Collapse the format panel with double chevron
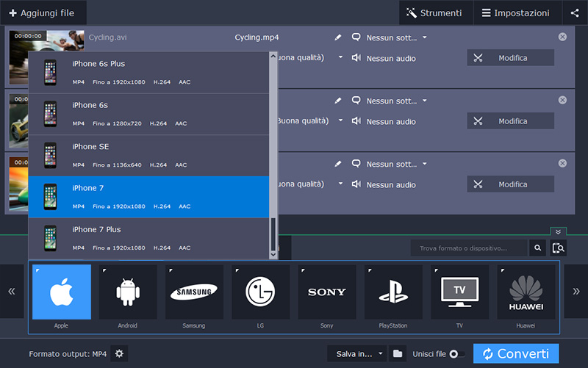Screen dimensions: 588x368 click(559, 232)
